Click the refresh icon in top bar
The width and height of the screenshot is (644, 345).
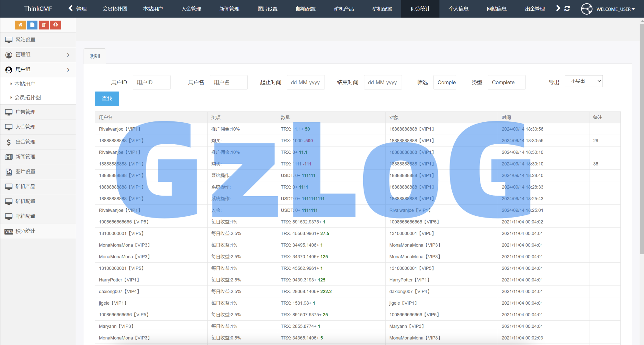coord(567,9)
